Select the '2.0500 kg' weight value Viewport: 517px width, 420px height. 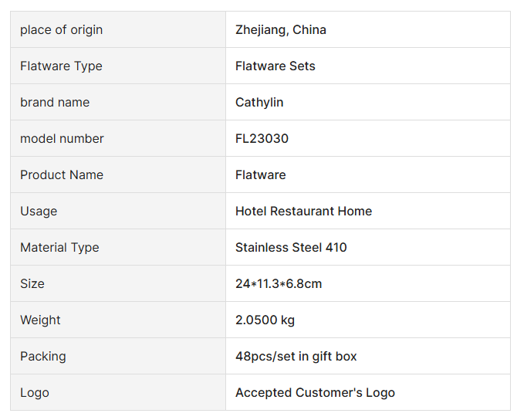point(265,320)
